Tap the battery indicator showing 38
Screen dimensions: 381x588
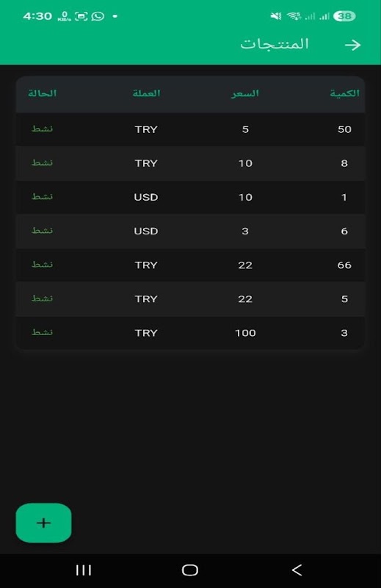pos(344,16)
